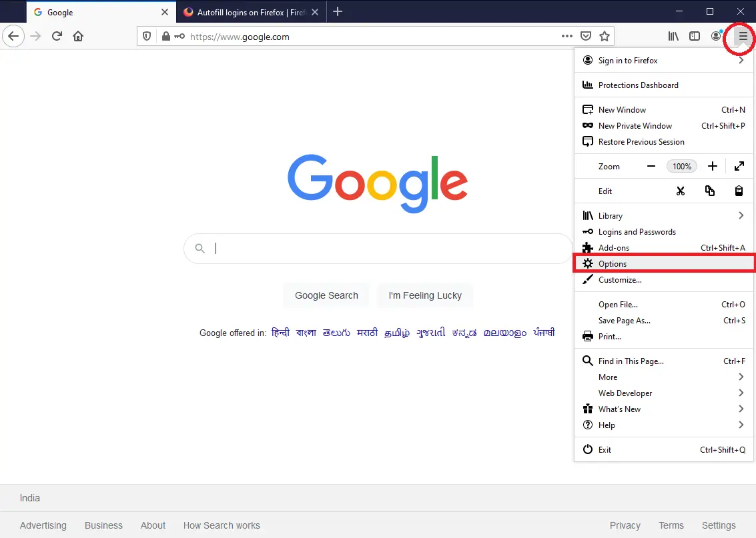Screen dimensions: 756x538
Task: Click the saved login key icon in address bar
Action: pyautogui.click(x=179, y=37)
